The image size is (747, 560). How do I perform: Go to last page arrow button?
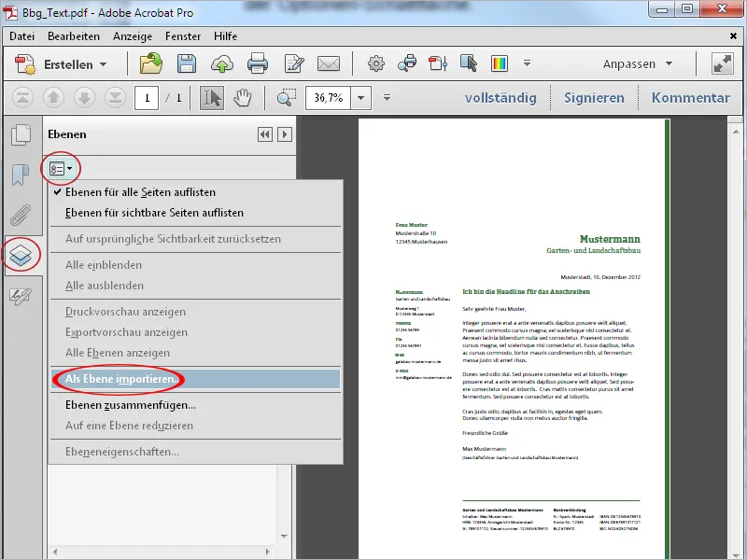tap(115, 98)
